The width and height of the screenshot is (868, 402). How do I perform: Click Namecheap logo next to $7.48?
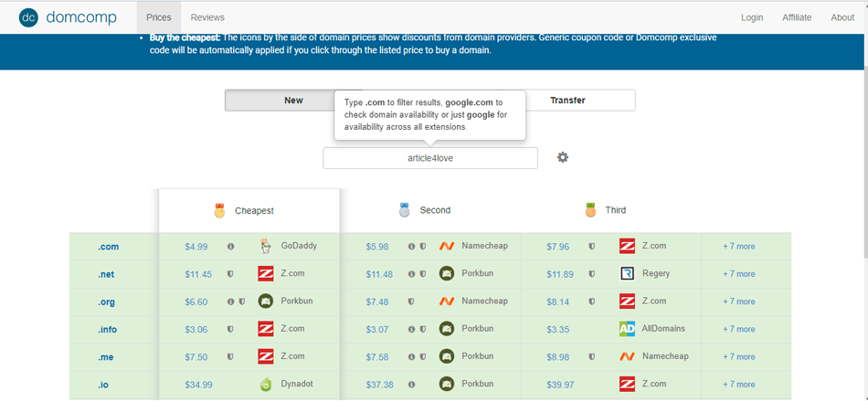pyautogui.click(x=447, y=301)
